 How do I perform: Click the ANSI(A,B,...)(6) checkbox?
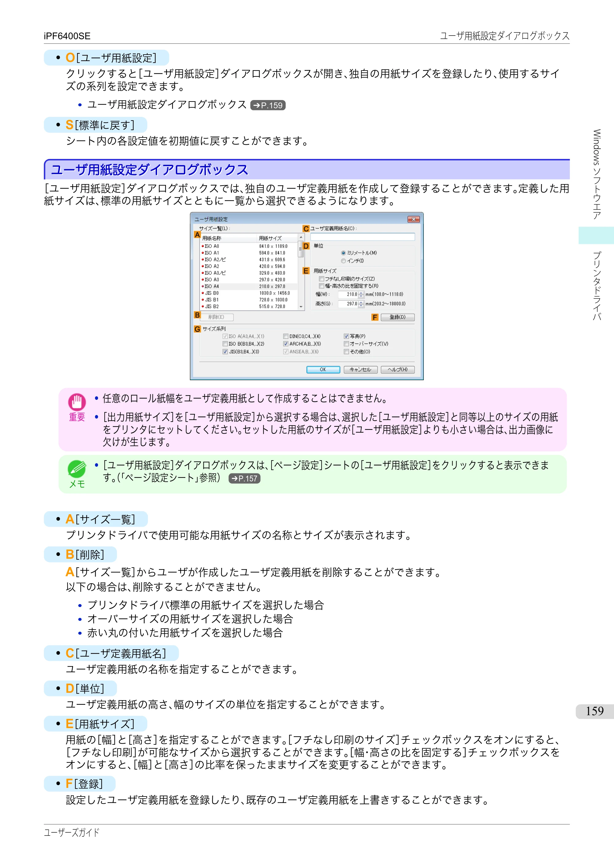point(286,352)
